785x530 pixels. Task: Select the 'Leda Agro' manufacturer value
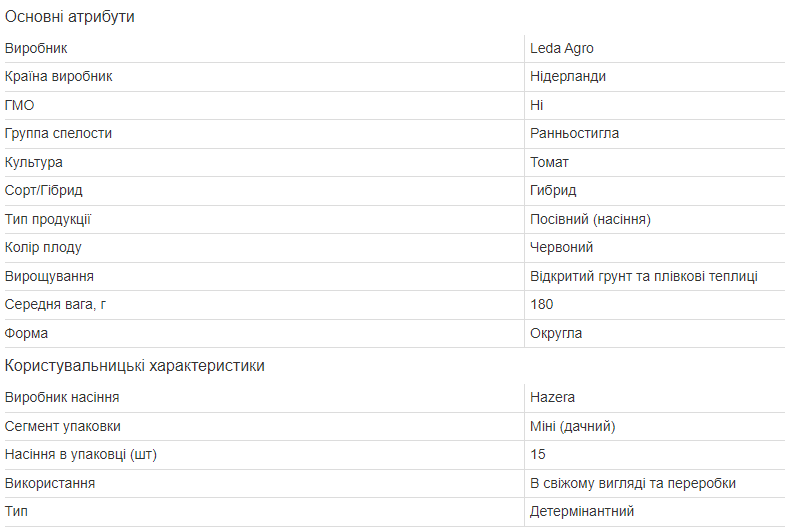click(562, 49)
